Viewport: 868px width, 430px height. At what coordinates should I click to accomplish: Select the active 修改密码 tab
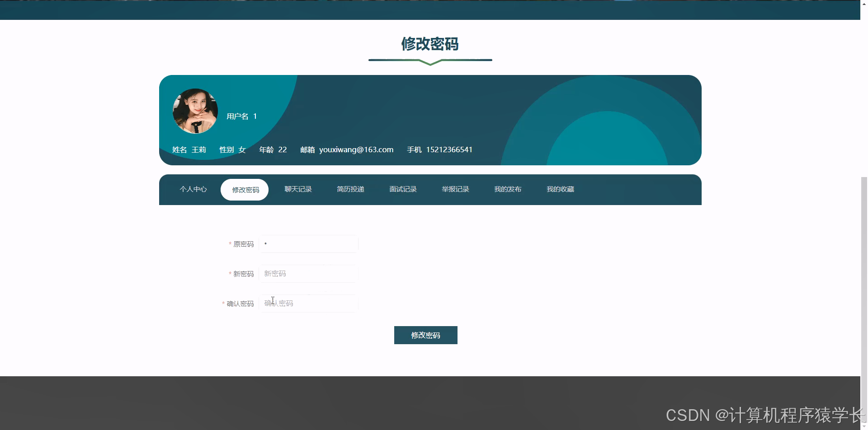[245, 189]
